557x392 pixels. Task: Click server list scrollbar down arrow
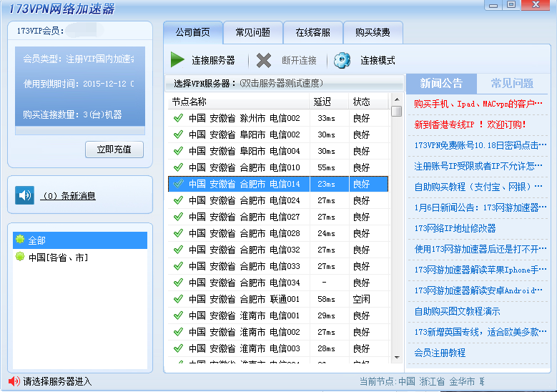pos(397,358)
